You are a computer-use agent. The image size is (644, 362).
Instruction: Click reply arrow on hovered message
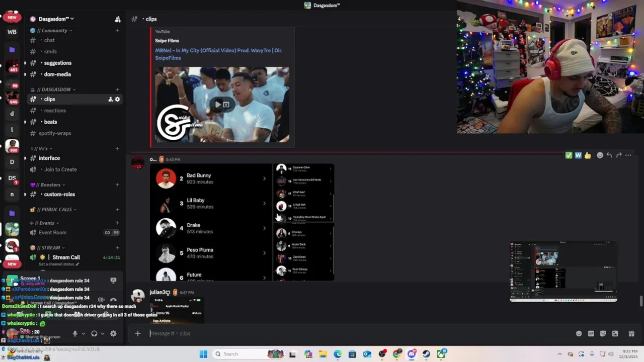[609, 155]
